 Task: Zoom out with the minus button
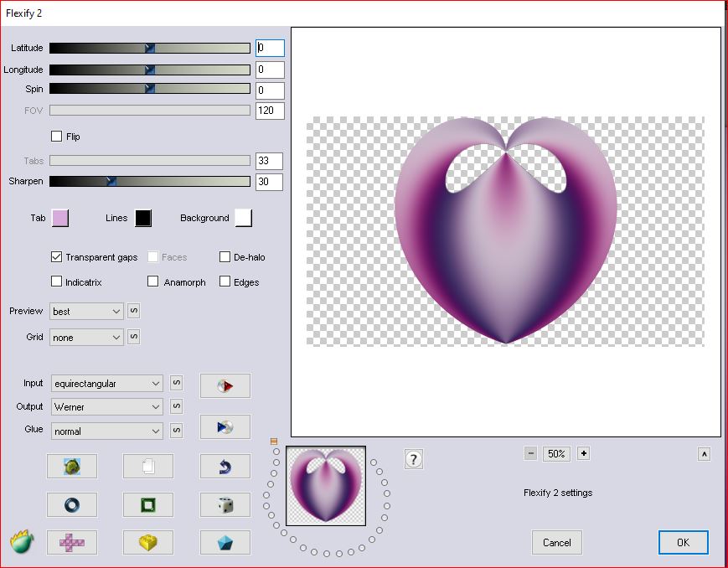click(x=530, y=453)
